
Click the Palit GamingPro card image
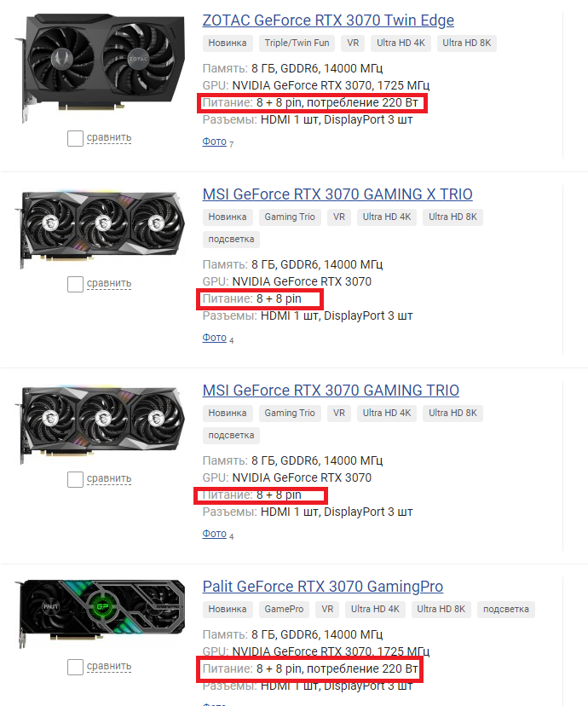point(100,613)
